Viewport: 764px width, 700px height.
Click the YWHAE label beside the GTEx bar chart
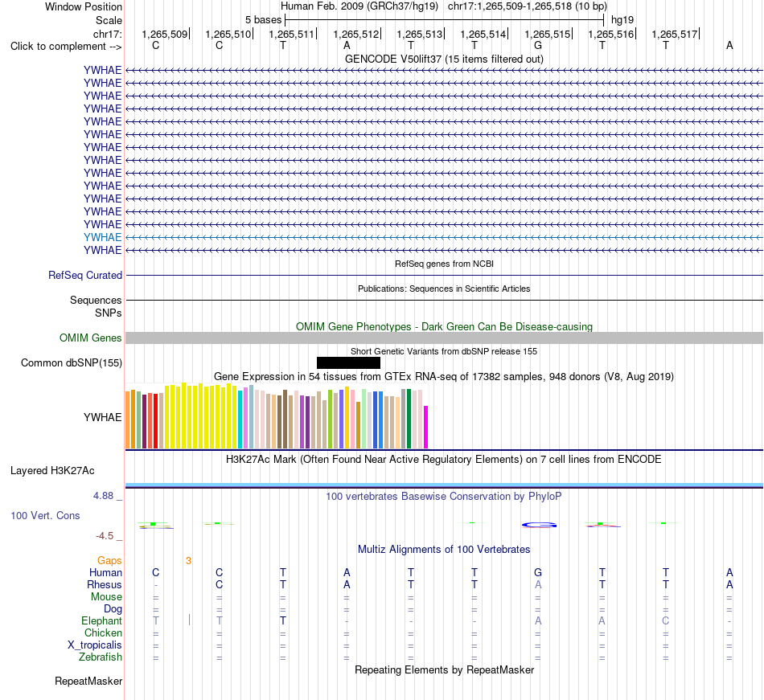pos(102,417)
